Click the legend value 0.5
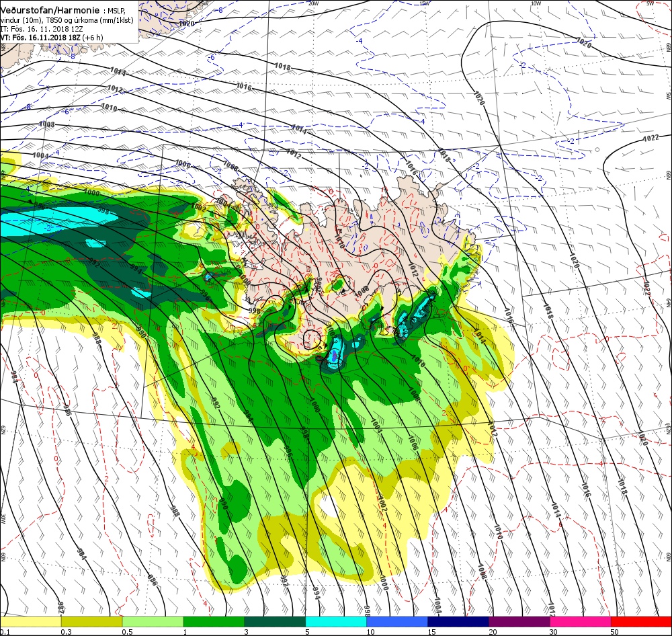 tap(127, 632)
